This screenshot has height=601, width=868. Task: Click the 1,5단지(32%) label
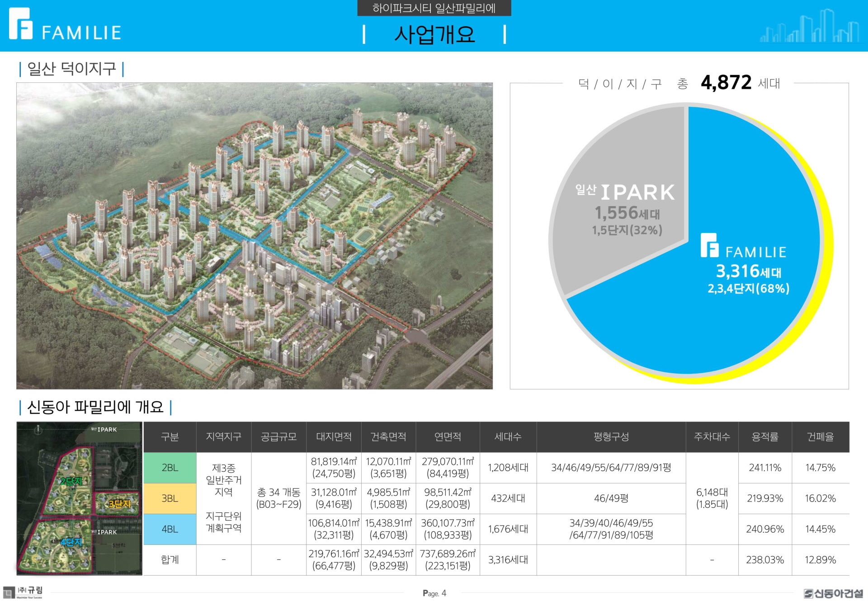627,230
